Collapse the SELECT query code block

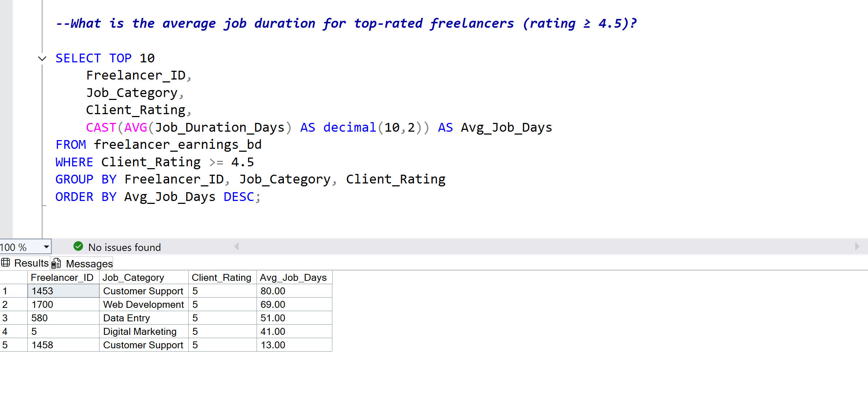(42, 58)
